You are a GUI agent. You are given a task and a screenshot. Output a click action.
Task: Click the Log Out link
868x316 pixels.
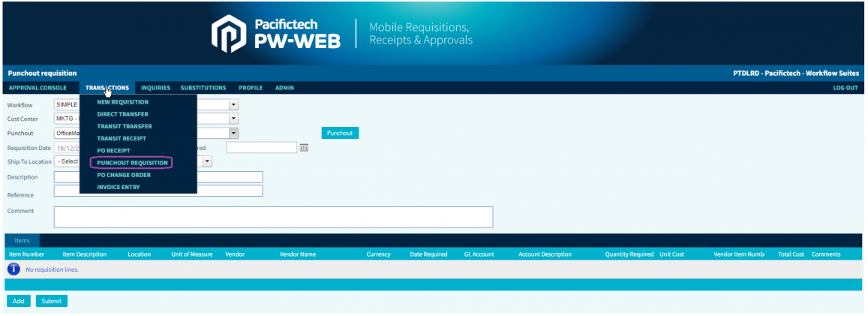pos(845,88)
